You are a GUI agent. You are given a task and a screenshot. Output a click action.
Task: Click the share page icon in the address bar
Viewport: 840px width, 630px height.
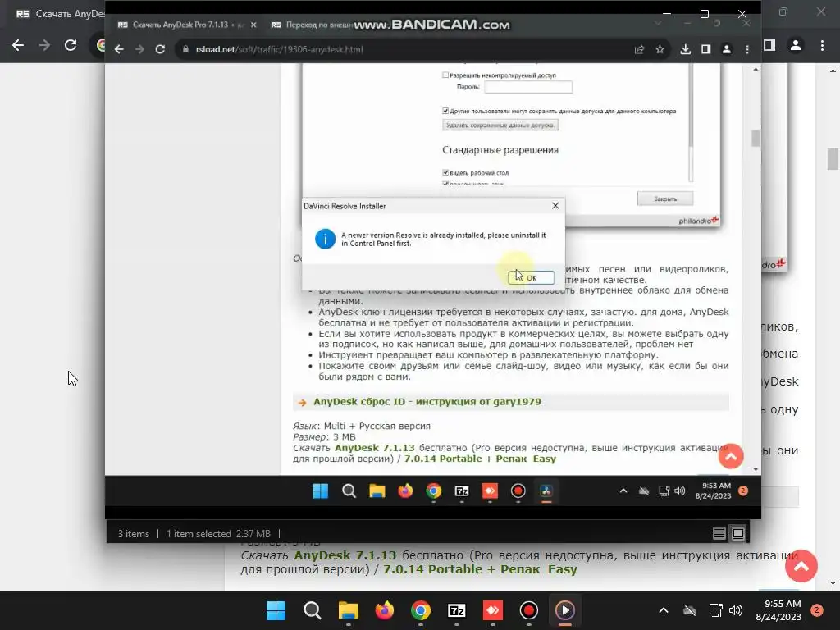click(x=639, y=49)
